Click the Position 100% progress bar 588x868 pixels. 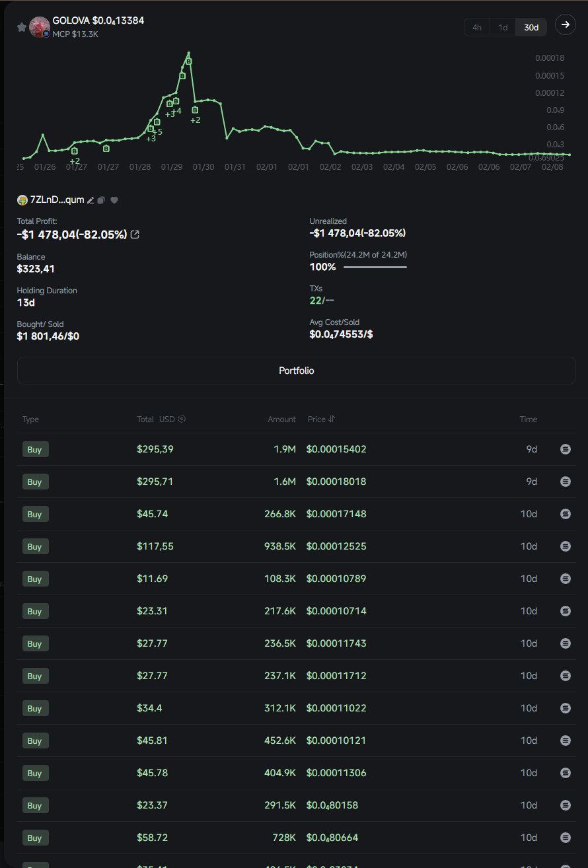375,268
